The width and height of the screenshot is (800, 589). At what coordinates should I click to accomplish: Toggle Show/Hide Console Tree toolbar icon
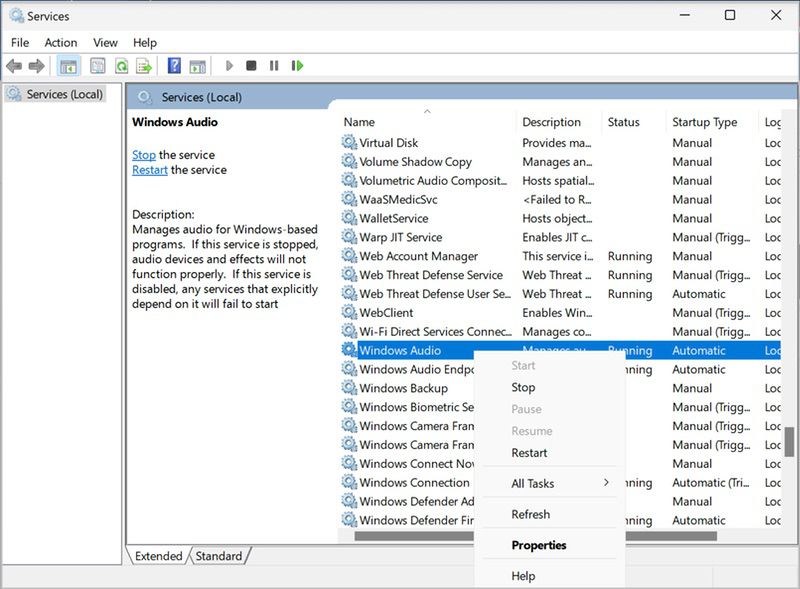(68, 66)
